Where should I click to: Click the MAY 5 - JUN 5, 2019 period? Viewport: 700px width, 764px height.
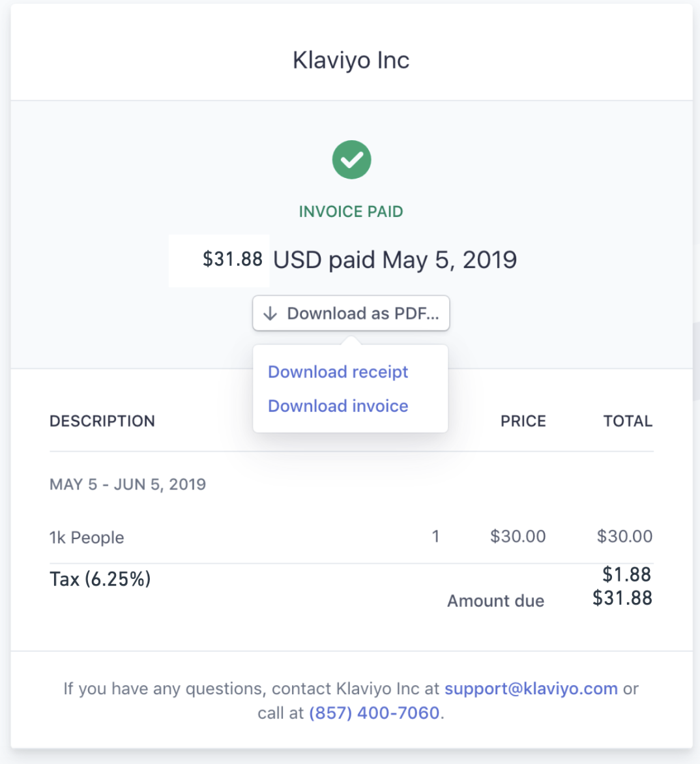(128, 484)
